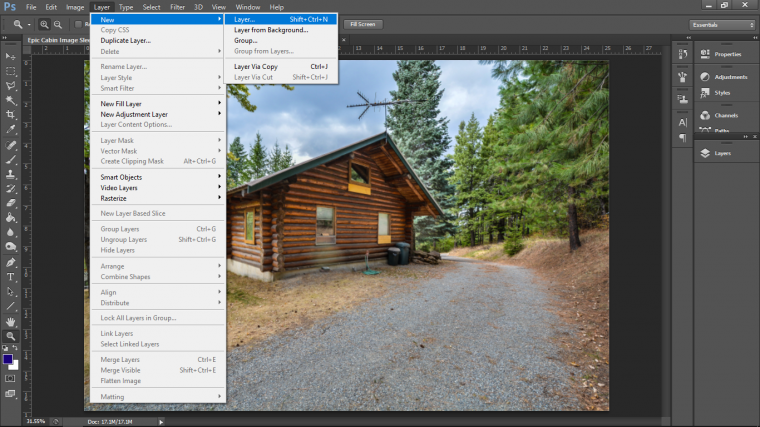
Task: Choose Layer Via Copy
Action: tap(281, 67)
